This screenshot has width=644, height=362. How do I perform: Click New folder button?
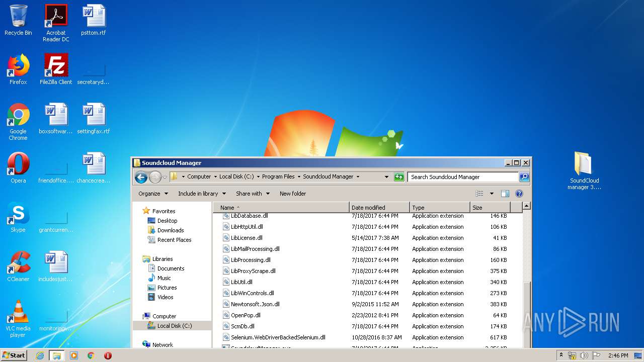click(x=293, y=194)
